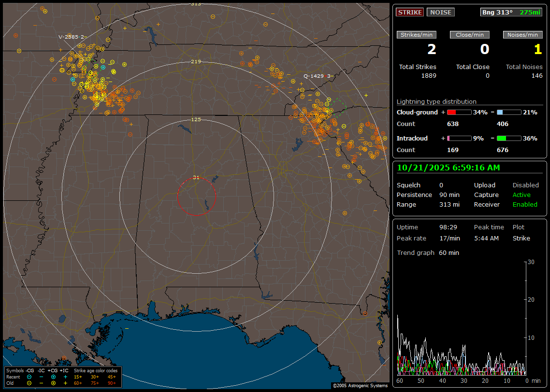This screenshot has height=392, width=550.
Task: Click the Bng 313° 275mi readout
Action: pos(511,12)
